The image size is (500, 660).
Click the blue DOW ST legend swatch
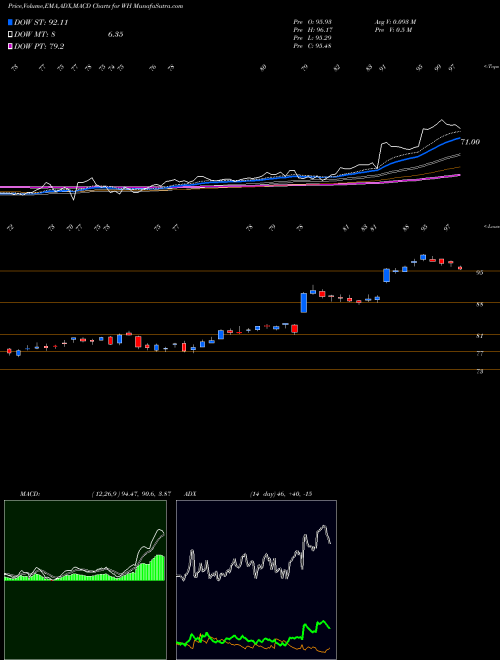[10, 22]
